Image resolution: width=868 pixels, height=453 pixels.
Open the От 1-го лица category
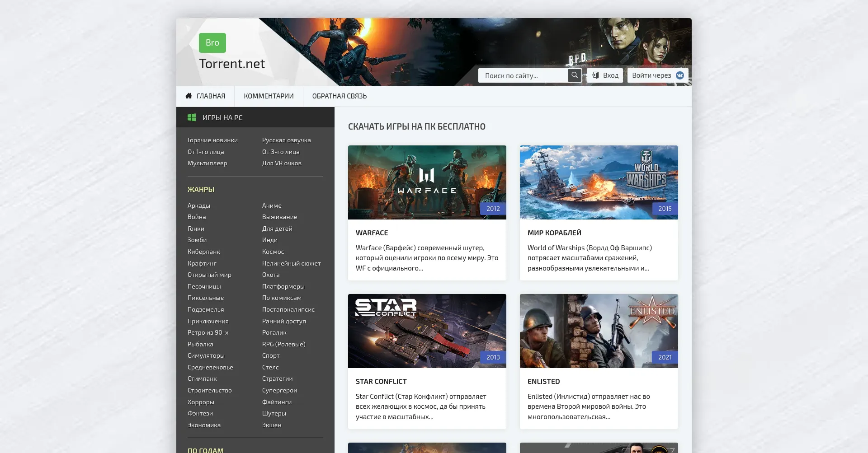click(206, 152)
